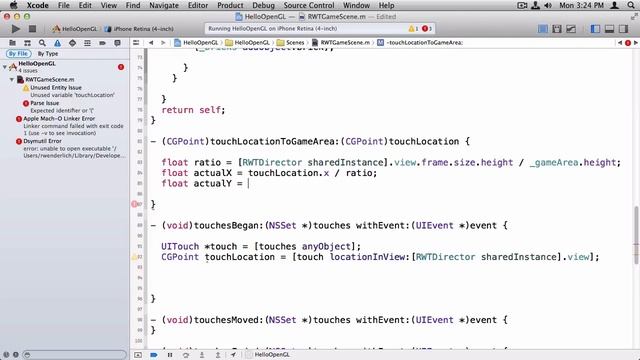
Task: Switch to the Version editor
Action: (571, 29)
